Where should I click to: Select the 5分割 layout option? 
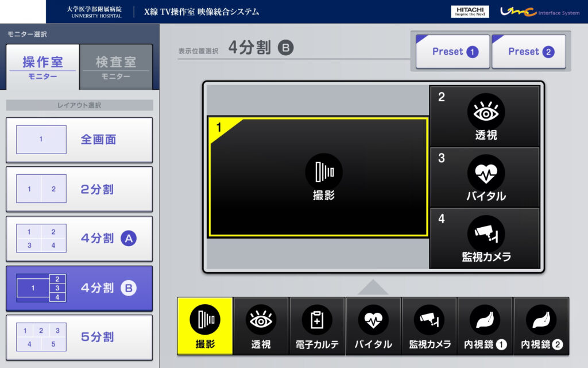(x=79, y=337)
